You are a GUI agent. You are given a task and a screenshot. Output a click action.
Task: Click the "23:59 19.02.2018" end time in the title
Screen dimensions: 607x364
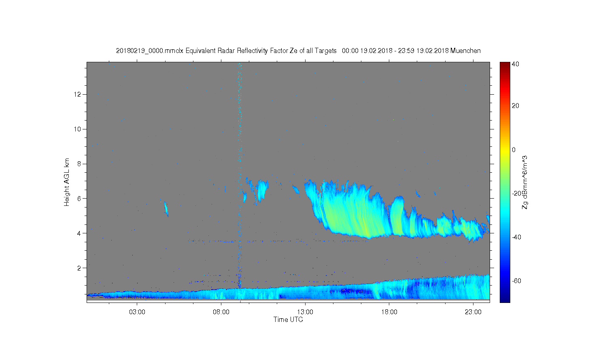(x=424, y=51)
